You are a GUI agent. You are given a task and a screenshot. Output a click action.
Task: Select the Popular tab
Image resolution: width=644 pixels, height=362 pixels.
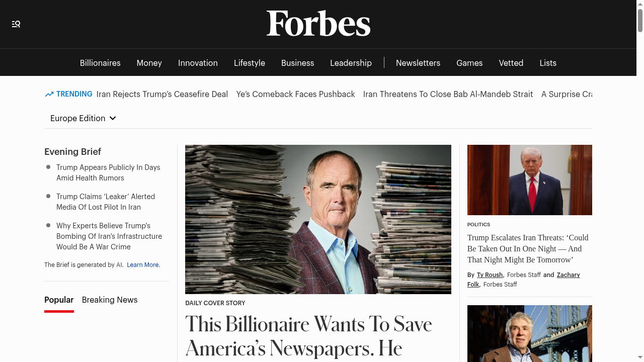pos(59,300)
